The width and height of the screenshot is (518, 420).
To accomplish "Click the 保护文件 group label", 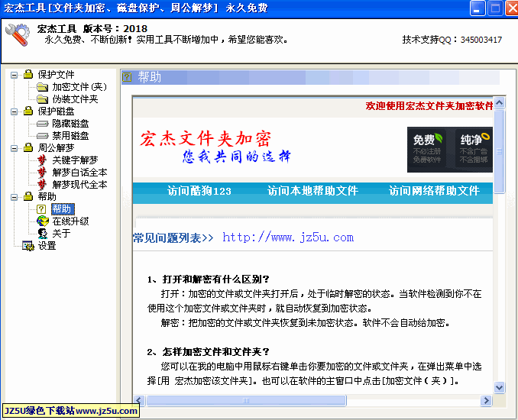I will [56, 75].
